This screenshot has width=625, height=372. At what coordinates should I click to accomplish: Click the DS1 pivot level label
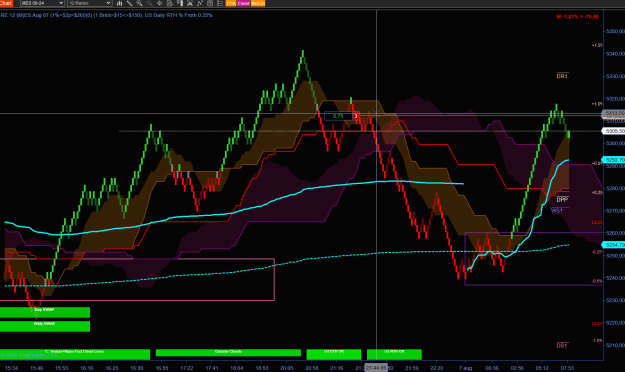pos(562,346)
